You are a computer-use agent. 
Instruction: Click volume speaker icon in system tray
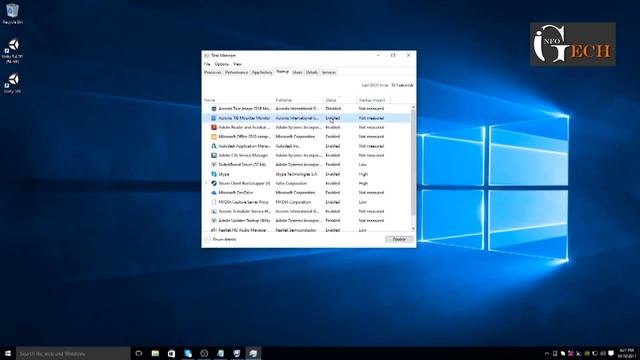click(x=603, y=353)
